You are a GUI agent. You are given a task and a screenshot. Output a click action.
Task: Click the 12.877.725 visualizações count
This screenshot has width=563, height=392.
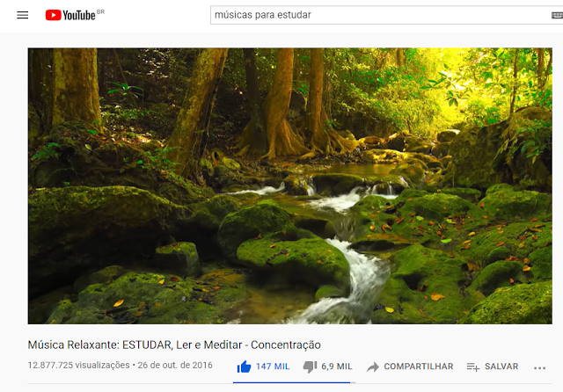[78, 365]
